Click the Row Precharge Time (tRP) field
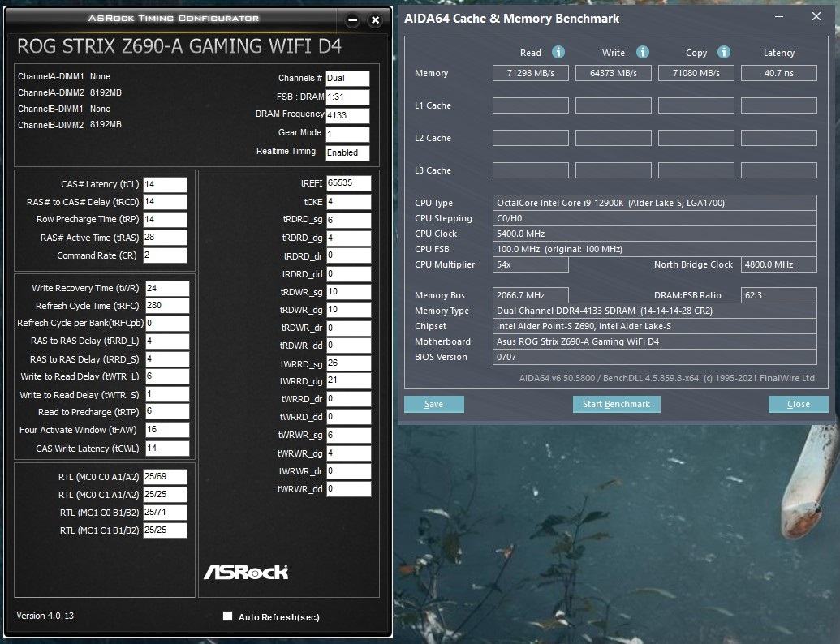Image resolution: width=840 pixels, height=644 pixels. pos(165,220)
